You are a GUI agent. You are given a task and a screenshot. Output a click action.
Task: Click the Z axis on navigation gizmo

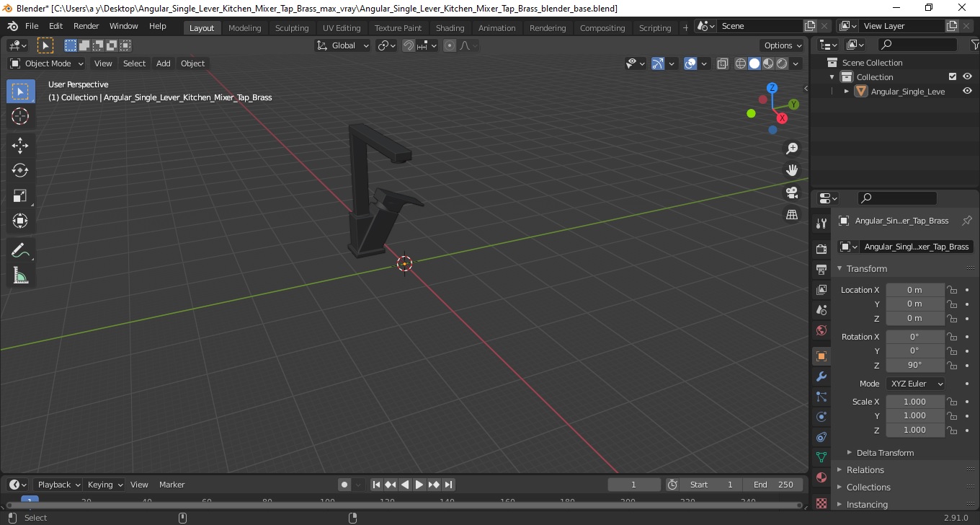[x=772, y=88]
